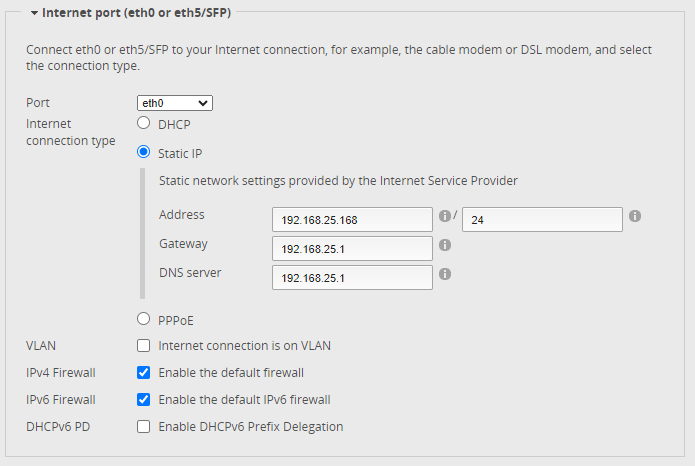Viewport: 695px width, 466px height.
Task: Enable Internet connection is on VLAN
Action: pos(143,346)
